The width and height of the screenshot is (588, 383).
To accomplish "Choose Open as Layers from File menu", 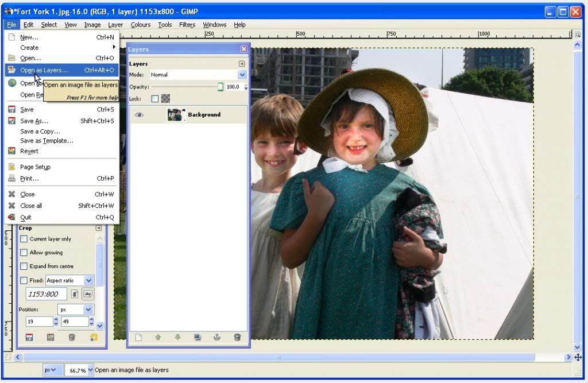I will (62, 70).
